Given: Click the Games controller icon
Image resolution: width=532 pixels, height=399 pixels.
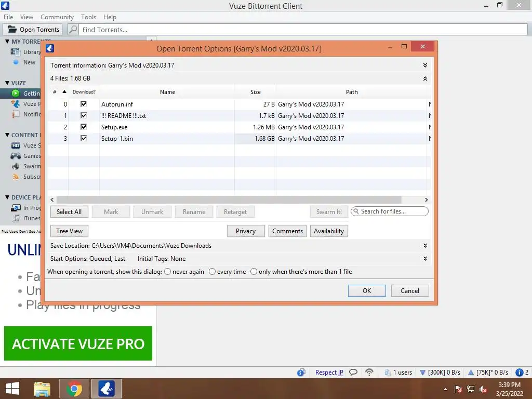Looking at the screenshot, I should pos(16,156).
